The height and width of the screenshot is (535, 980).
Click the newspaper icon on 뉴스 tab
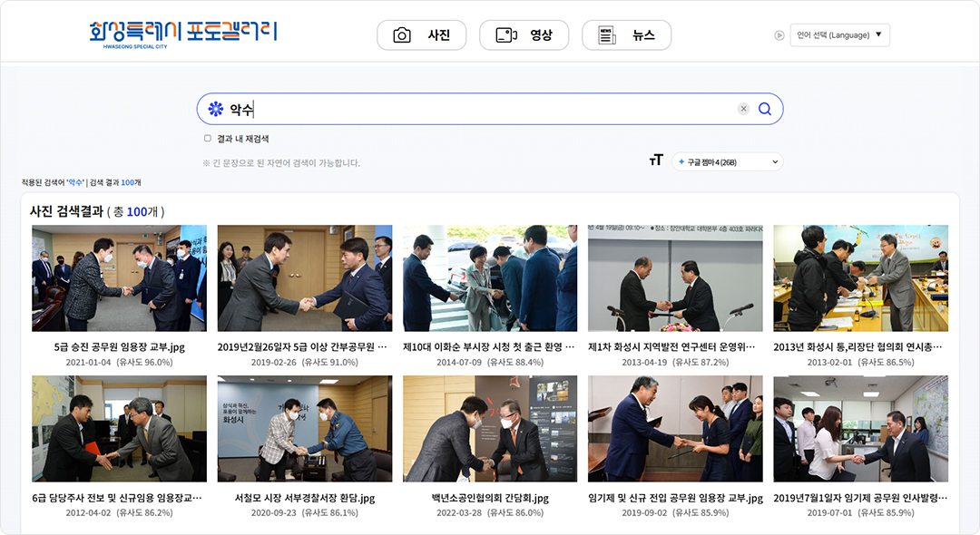(607, 35)
